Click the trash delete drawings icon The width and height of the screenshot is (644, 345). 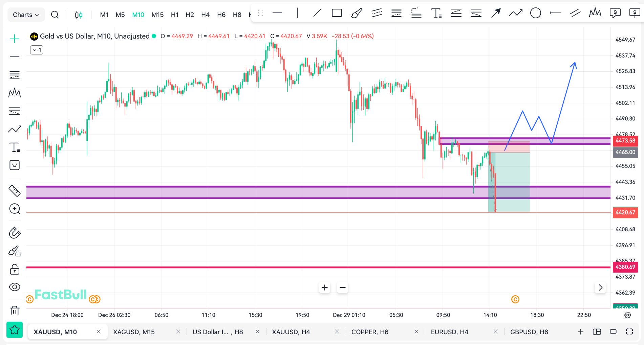coord(15,310)
